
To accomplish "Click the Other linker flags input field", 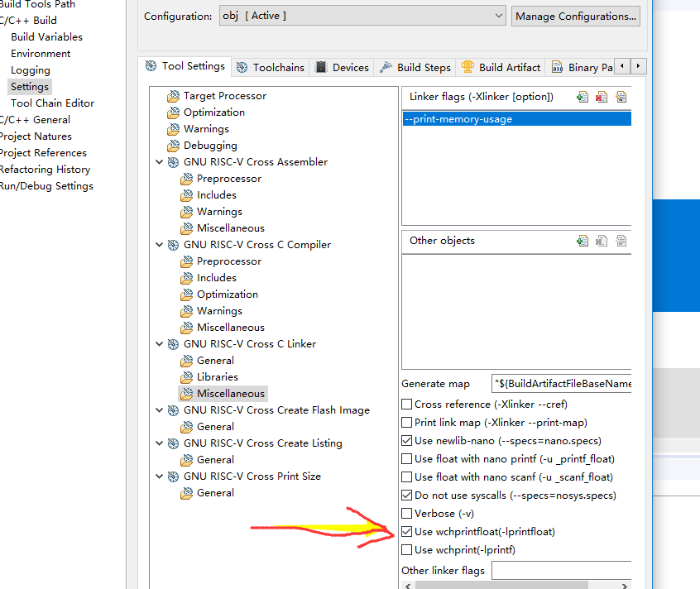I will pos(561,571).
